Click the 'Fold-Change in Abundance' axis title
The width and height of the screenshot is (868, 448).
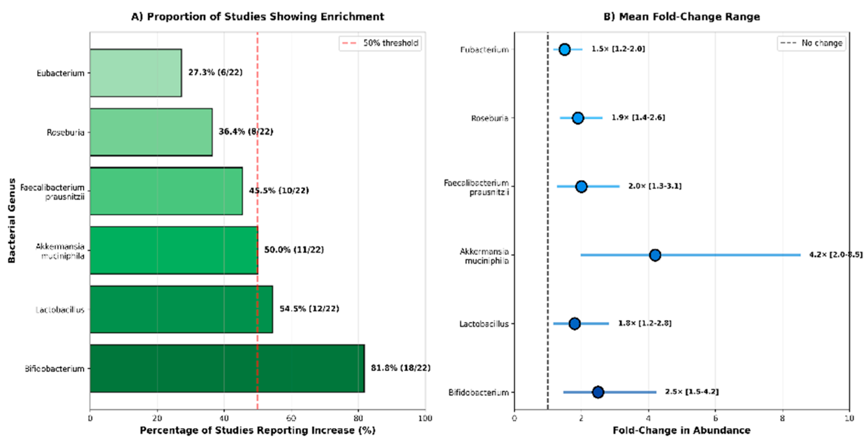682,431
